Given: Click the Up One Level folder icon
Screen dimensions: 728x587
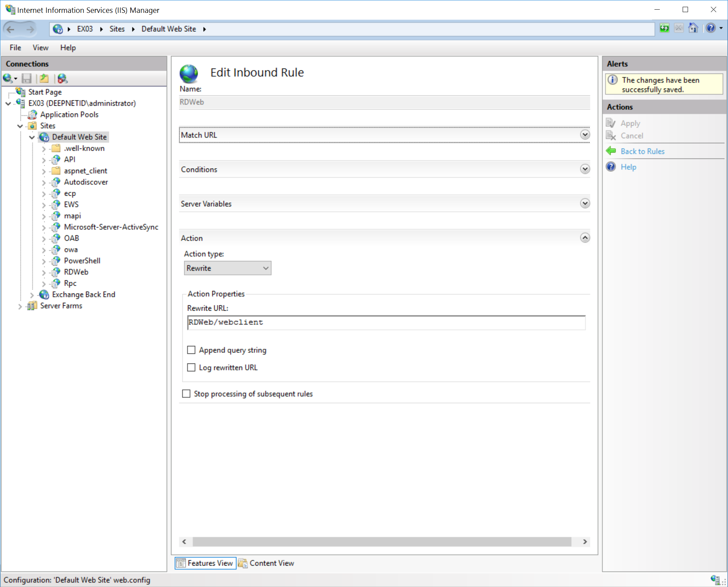Looking at the screenshot, I should (44, 78).
